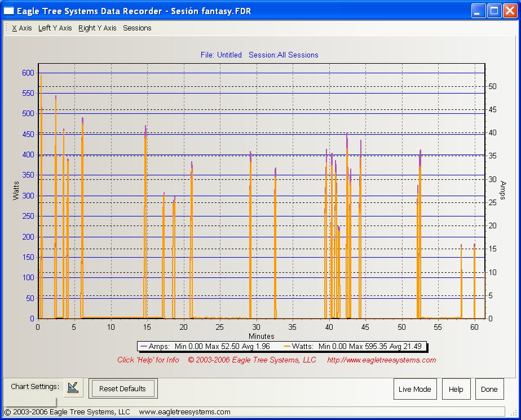Click the Chart Settings icon button
The image size is (521, 420).
coord(73,387)
